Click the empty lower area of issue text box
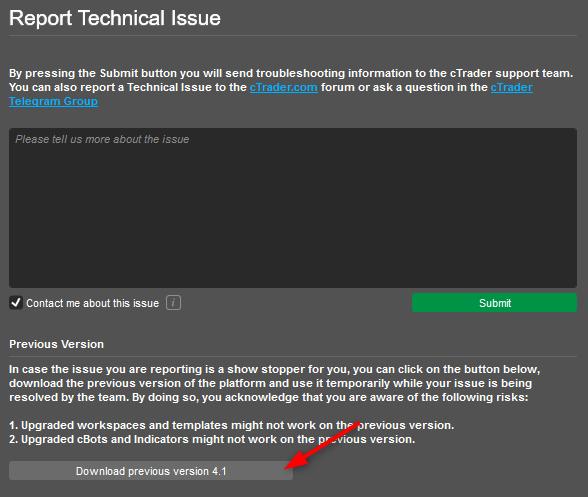 pyautogui.click(x=293, y=233)
